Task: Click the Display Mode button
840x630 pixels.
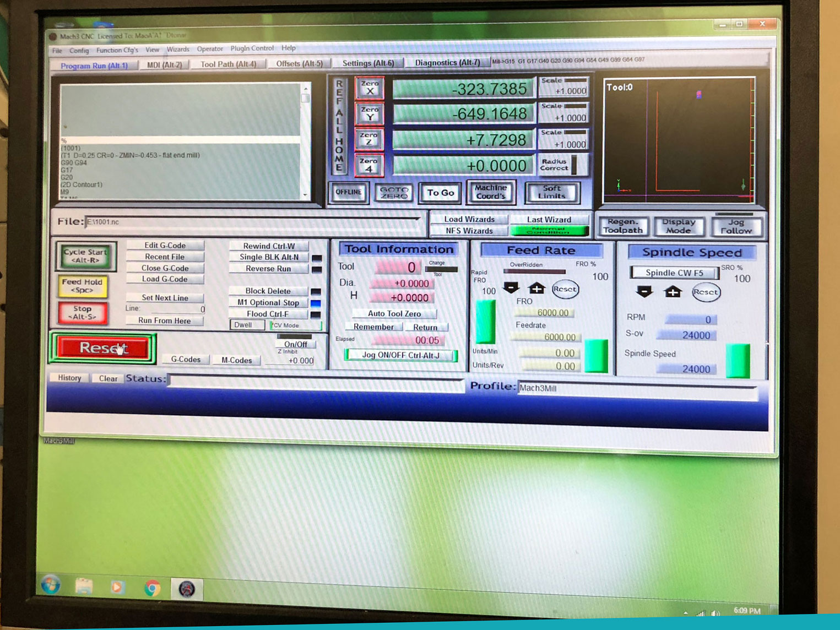Action: click(x=679, y=226)
